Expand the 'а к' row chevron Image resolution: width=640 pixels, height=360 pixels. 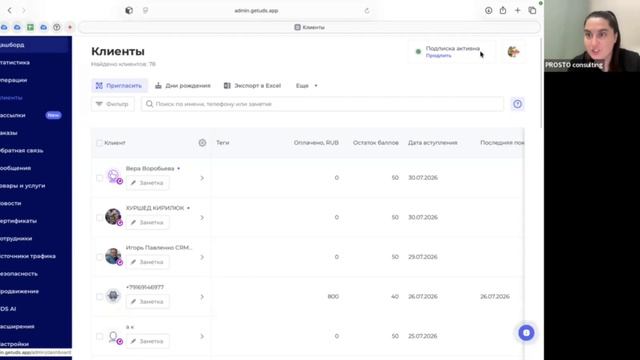[x=202, y=336]
